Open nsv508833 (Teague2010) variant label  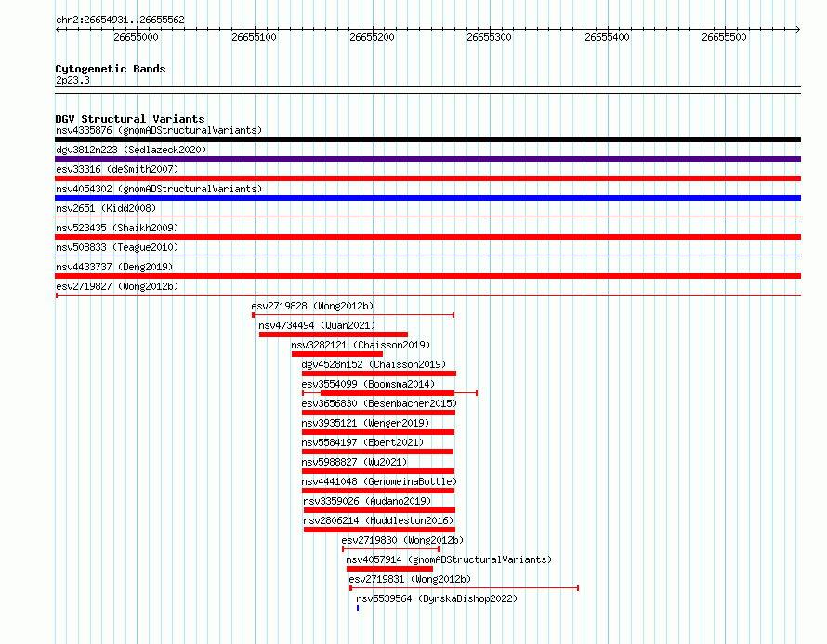[117, 247]
